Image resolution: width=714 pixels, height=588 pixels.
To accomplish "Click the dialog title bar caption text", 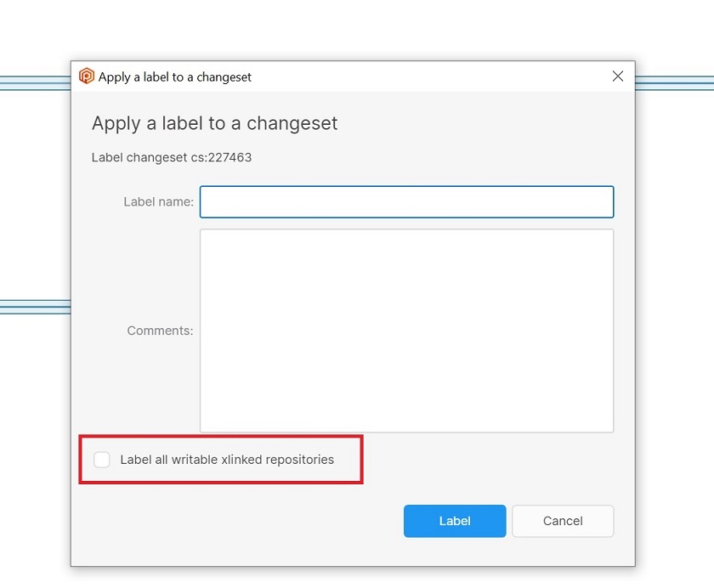I will point(175,77).
